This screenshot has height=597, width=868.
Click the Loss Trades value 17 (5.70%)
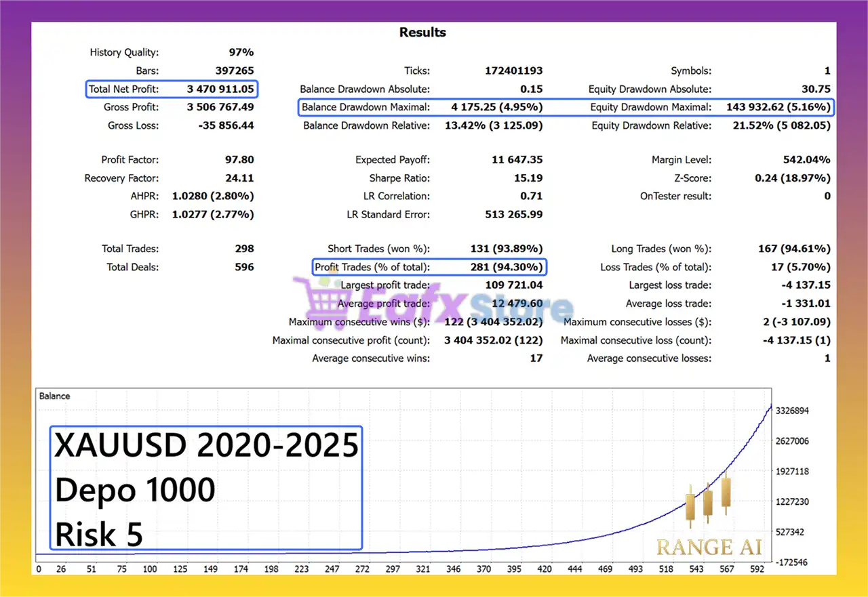[801, 267]
